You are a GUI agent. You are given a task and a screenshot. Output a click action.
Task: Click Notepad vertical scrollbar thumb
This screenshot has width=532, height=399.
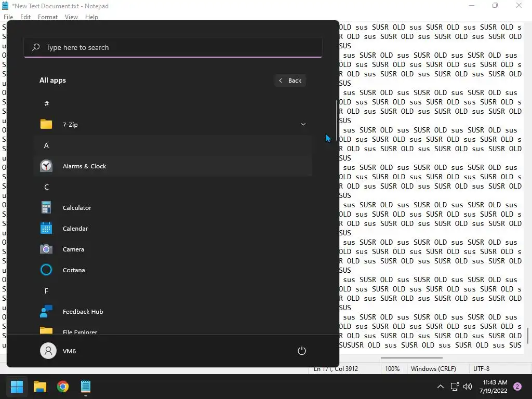click(528, 336)
